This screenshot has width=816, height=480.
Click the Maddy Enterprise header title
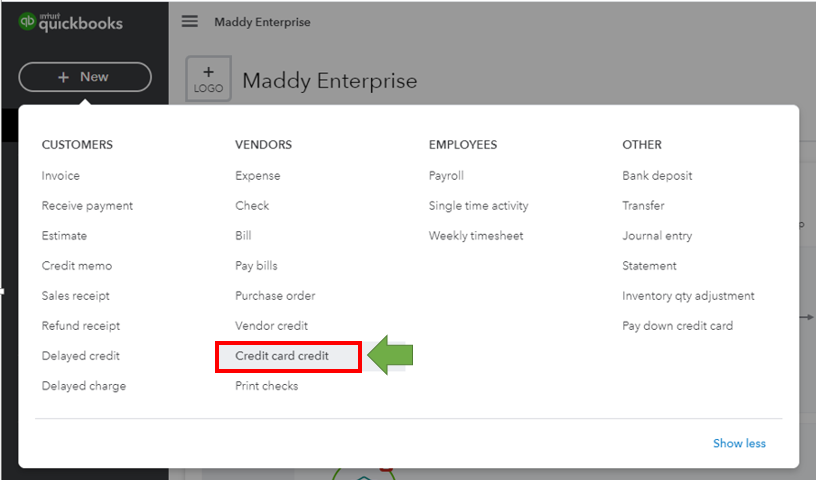pos(262,22)
